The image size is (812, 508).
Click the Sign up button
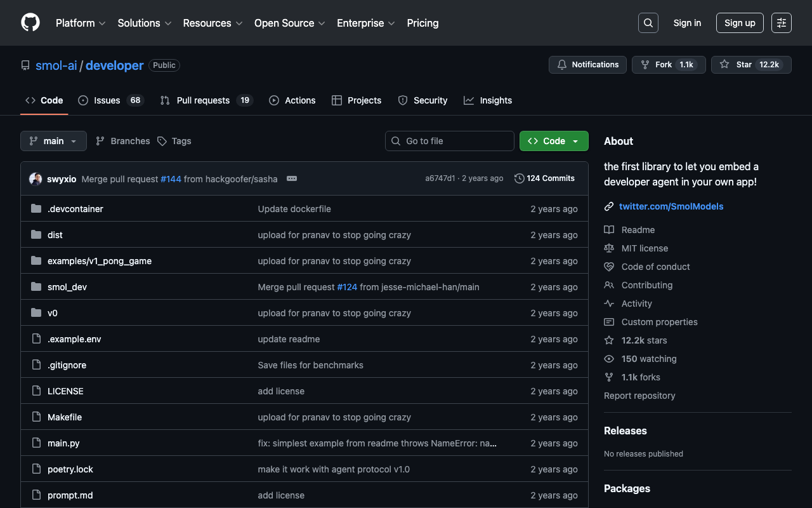tap(740, 23)
